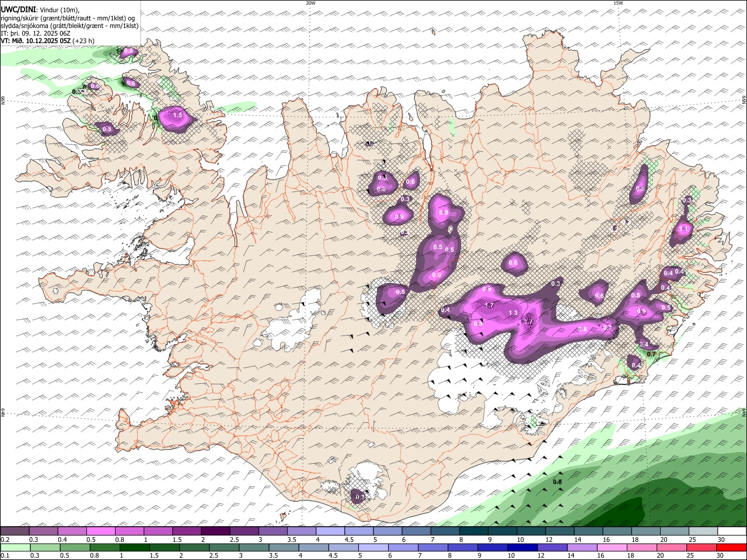Click the pale mint swatch labeled 0.1
The image size is (747, 560).
(16, 548)
